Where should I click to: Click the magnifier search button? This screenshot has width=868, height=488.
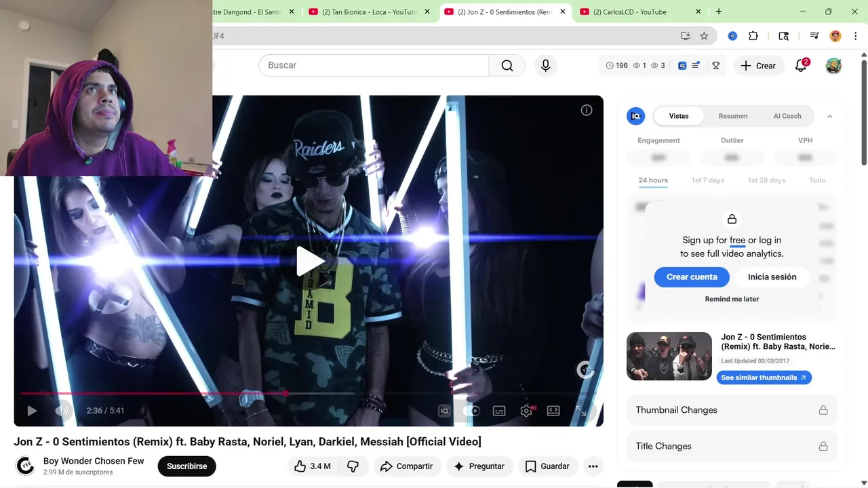coord(507,65)
